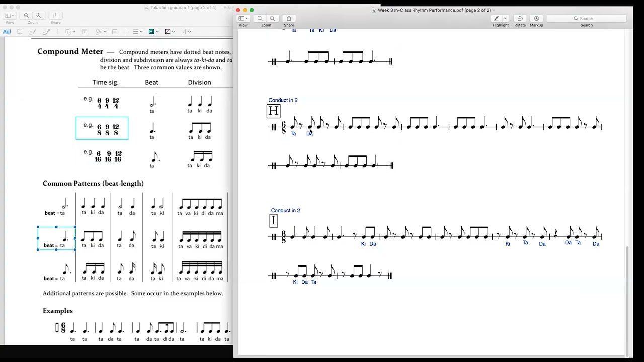Click the 'Time sig.' column header
The width and height of the screenshot is (644, 362).
pos(105,82)
